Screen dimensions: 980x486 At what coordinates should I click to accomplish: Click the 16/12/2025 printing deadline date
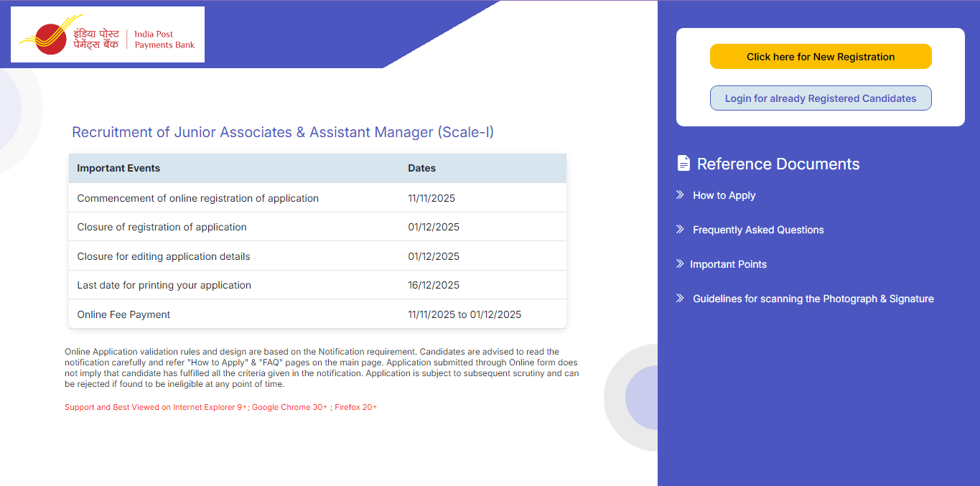[x=431, y=284]
